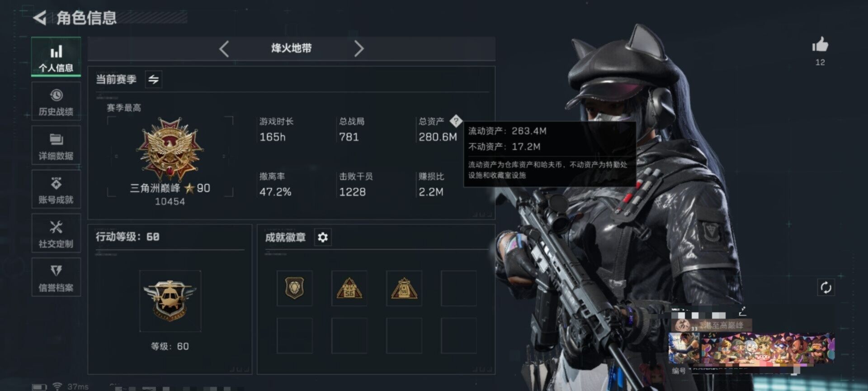Open 成就徽章 gear settings

pos(322,237)
